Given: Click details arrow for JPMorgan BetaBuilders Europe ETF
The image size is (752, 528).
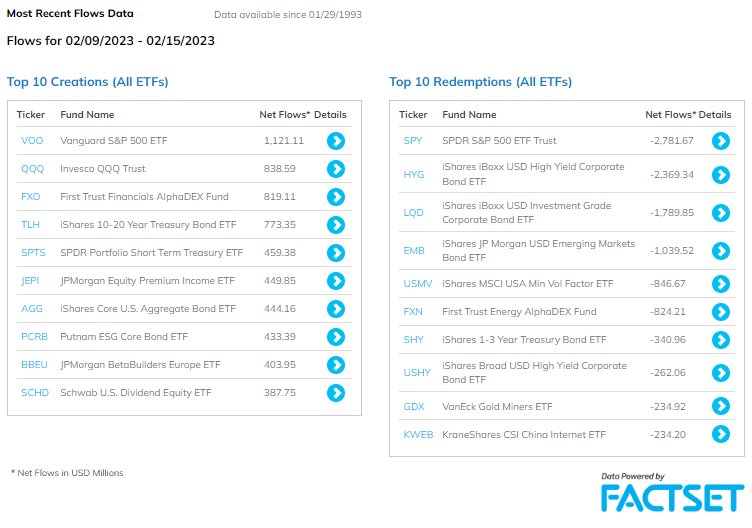Looking at the screenshot, I should 336,365.
